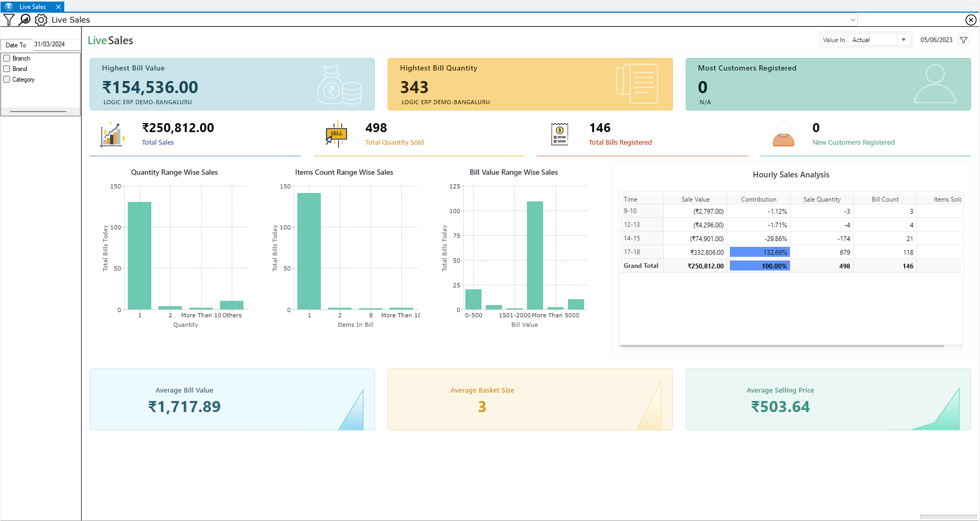
Task: Check the Category filter option
Action: [x=7, y=79]
